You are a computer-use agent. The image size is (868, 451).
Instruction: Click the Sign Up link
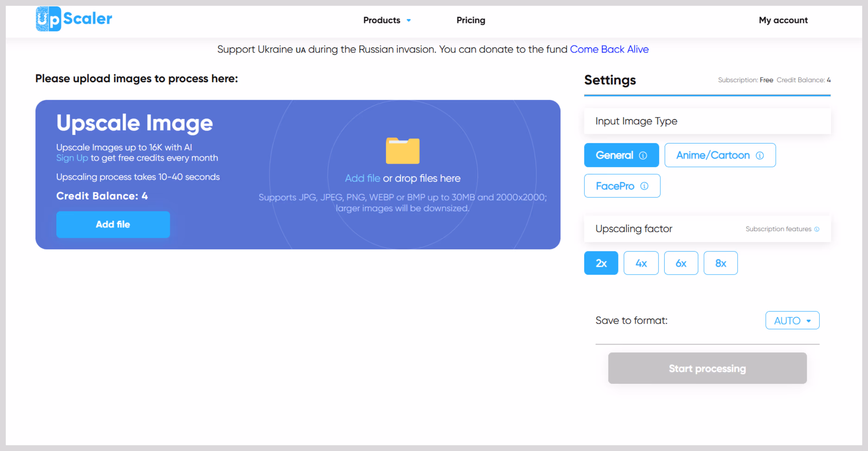72,158
